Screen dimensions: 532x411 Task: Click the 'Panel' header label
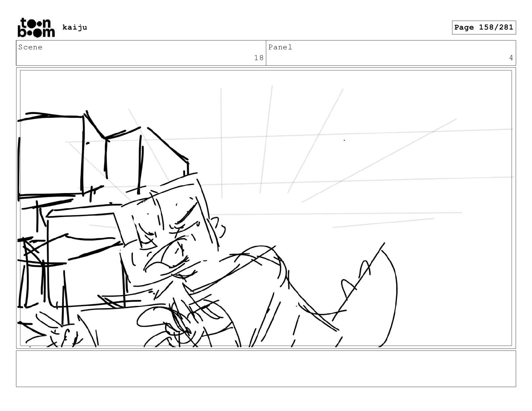[x=280, y=47]
